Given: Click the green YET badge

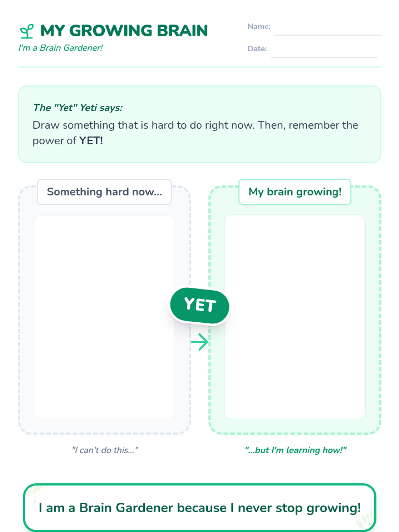Looking at the screenshot, I should click(x=199, y=305).
